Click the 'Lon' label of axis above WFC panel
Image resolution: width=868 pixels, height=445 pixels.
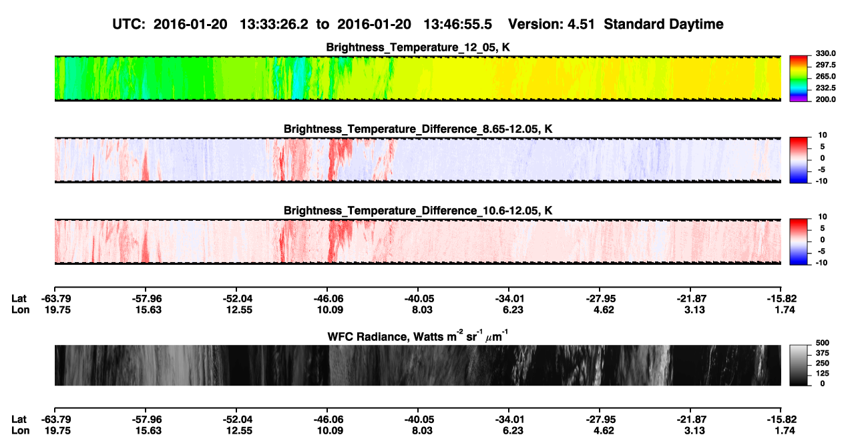[19, 310]
